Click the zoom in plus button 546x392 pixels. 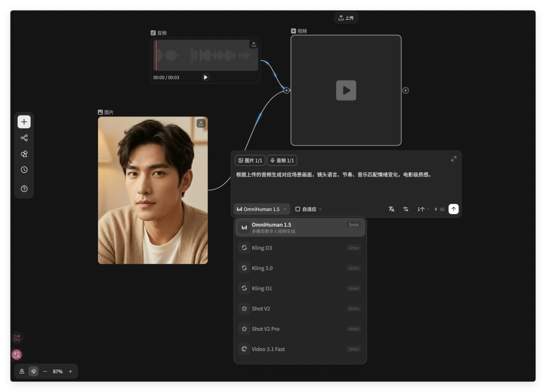click(x=70, y=371)
